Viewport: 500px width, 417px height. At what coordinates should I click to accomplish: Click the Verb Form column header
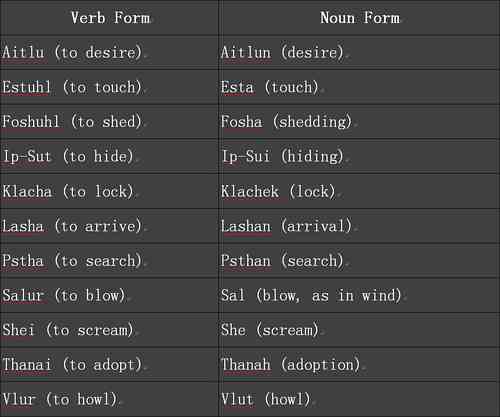109,18
